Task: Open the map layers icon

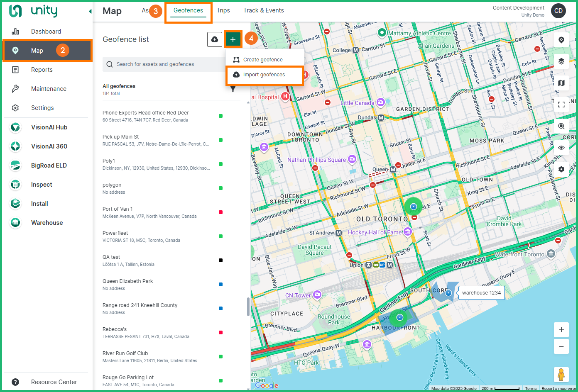Action: click(x=561, y=61)
